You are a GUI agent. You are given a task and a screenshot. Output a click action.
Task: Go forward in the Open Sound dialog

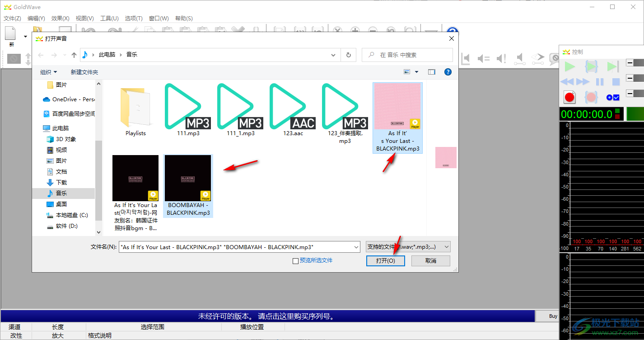click(x=54, y=55)
